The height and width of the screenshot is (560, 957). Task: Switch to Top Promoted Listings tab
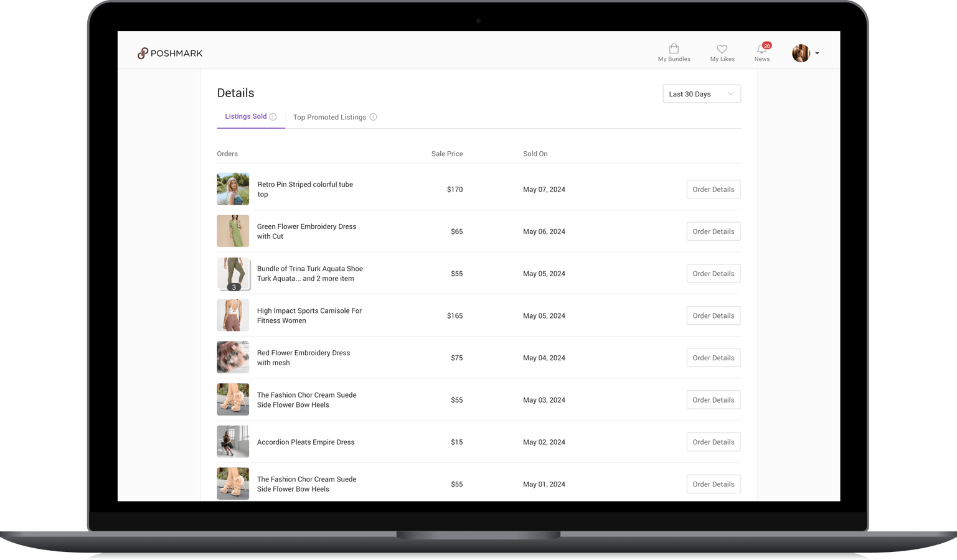[329, 117]
